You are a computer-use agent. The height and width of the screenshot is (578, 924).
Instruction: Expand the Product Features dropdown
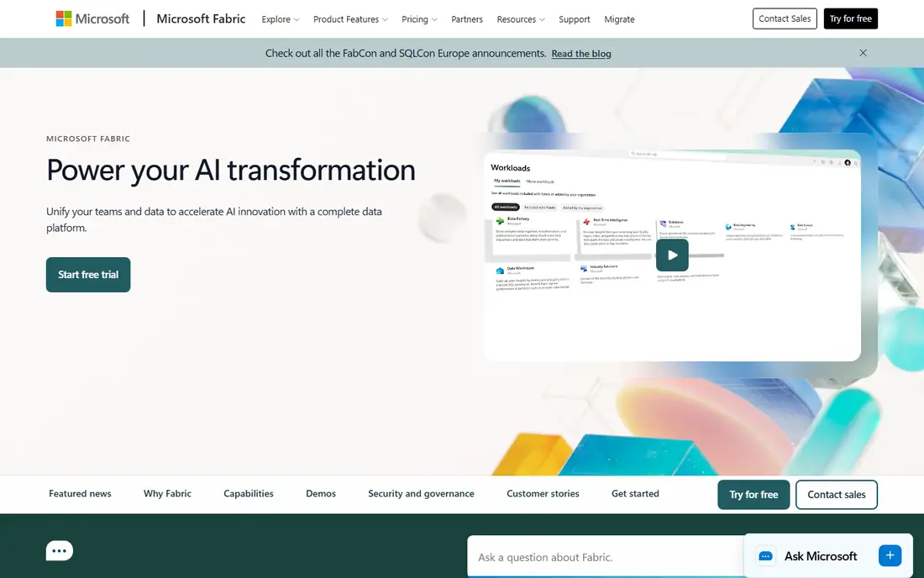tap(350, 19)
